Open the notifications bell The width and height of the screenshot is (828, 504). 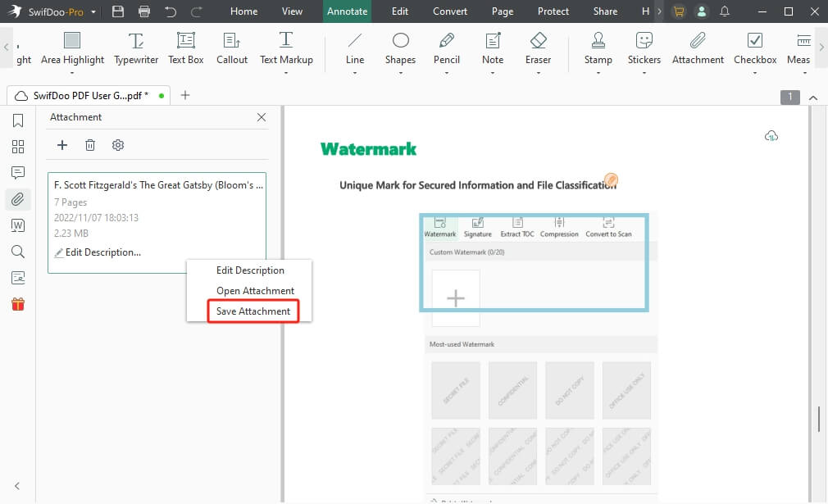pos(725,11)
